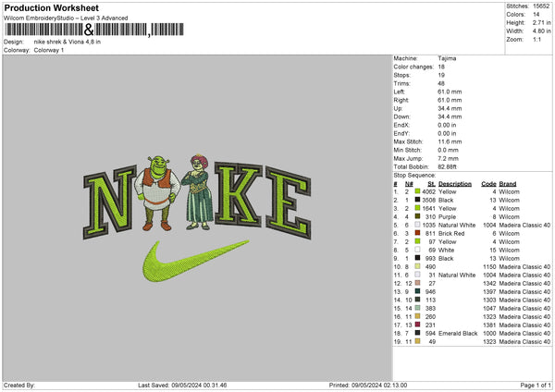Click the Stops value '19'
Image resolution: width=555 pixels, height=392 pixels.
[x=441, y=75]
